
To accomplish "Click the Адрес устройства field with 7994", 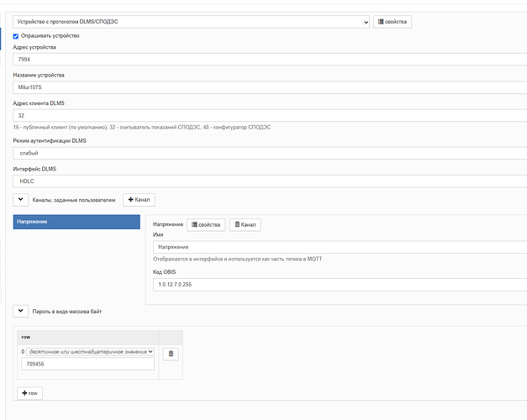I will [x=270, y=60].
